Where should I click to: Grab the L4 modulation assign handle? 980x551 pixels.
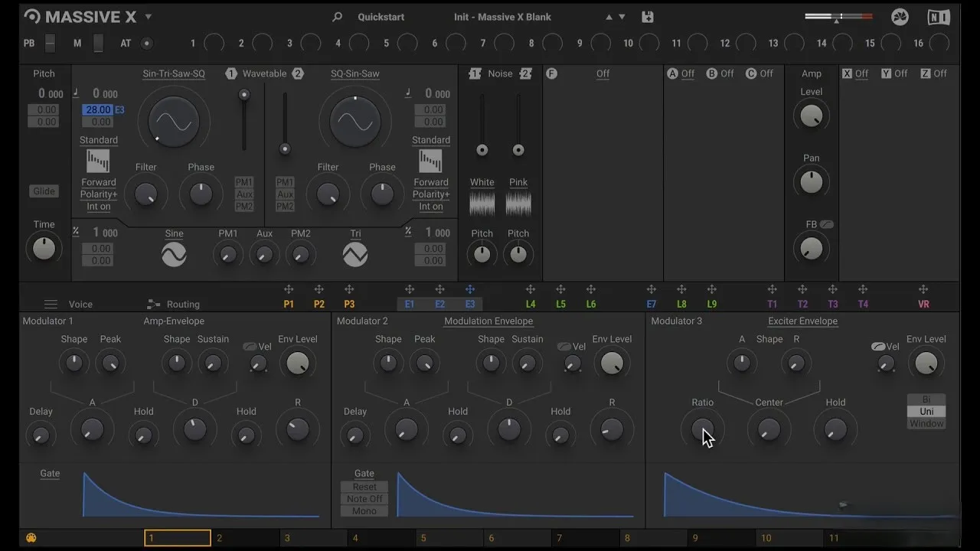[x=531, y=289]
